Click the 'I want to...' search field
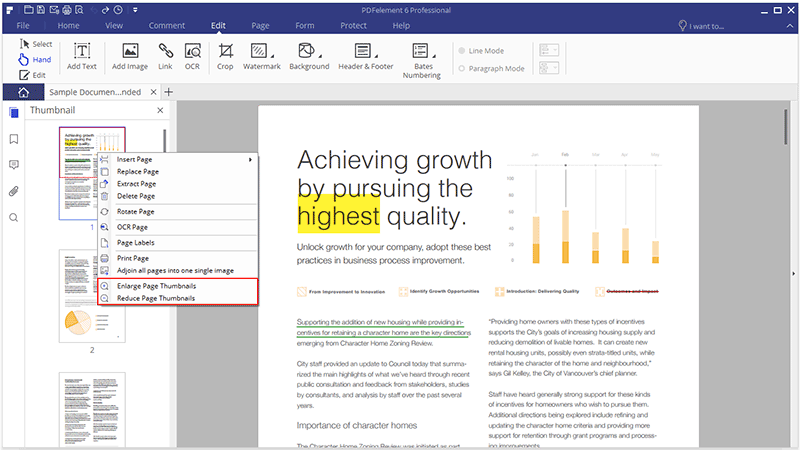The width and height of the screenshot is (800, 450). (x=702, y=26)
